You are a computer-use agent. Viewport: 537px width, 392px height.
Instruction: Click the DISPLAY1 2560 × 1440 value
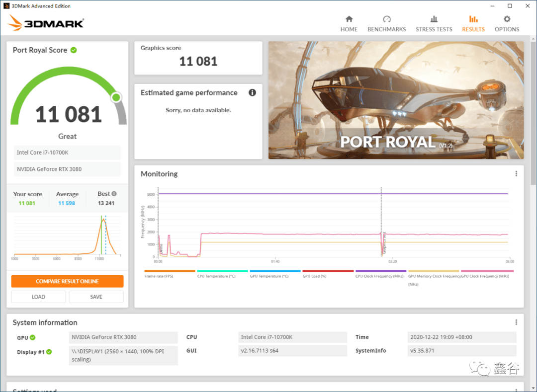123,355
